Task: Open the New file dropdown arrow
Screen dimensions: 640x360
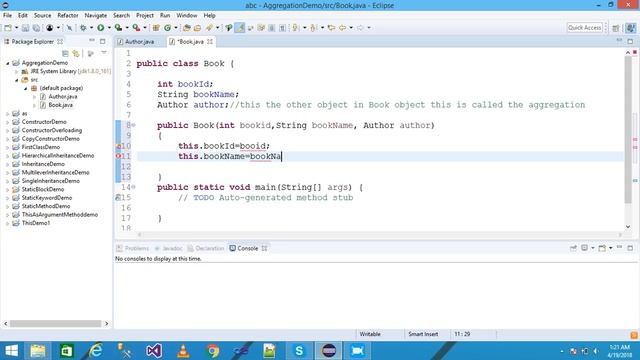Action: (16, 28)
